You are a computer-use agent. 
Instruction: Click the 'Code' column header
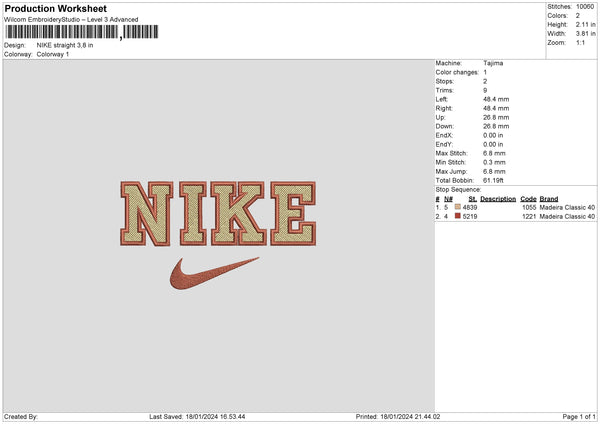pyautogui.click(x=528, y=199)
